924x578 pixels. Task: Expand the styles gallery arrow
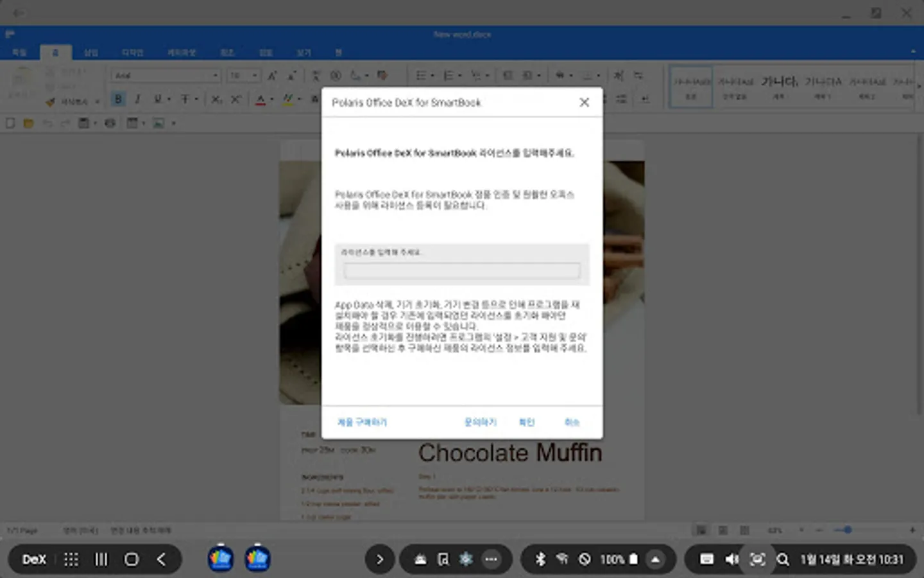918,86
